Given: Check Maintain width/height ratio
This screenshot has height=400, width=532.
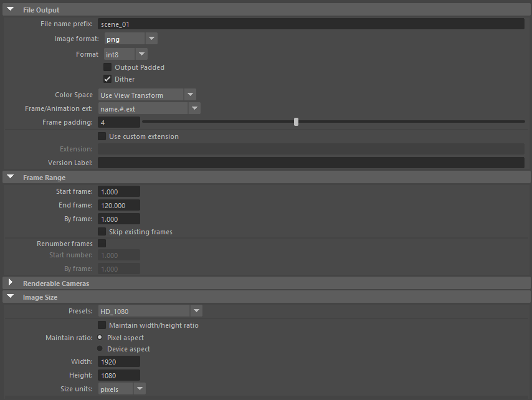Looking at the screenshot, I should pos(102,325).
